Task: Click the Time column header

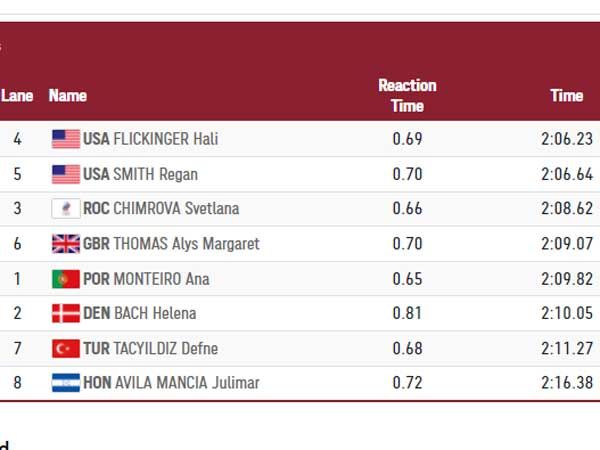Action: point(566,96)
